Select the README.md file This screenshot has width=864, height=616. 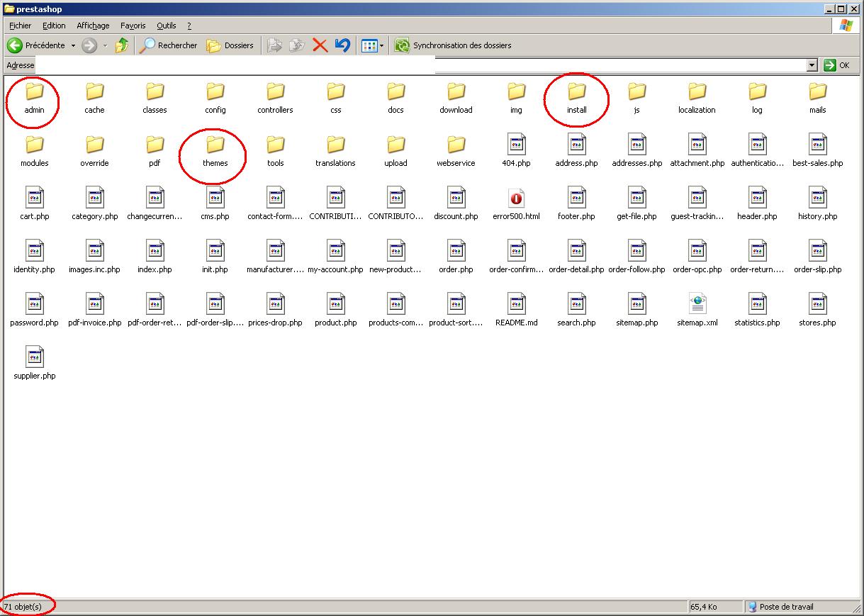pyautogui.click(x=516, y=310)
